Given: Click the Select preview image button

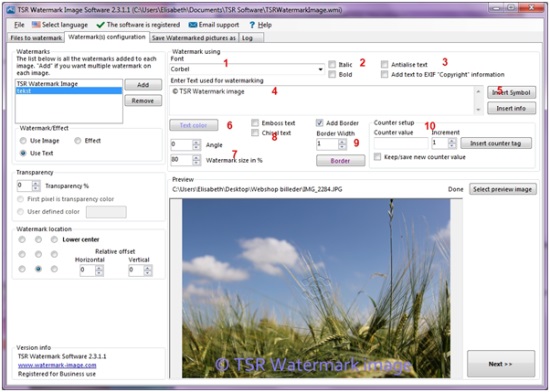Looking at the screenshot, I should click(502, 189).
